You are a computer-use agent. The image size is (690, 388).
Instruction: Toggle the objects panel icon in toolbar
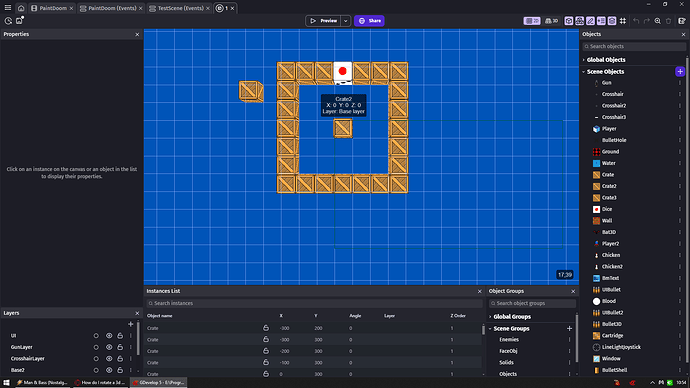click(569, 21)
